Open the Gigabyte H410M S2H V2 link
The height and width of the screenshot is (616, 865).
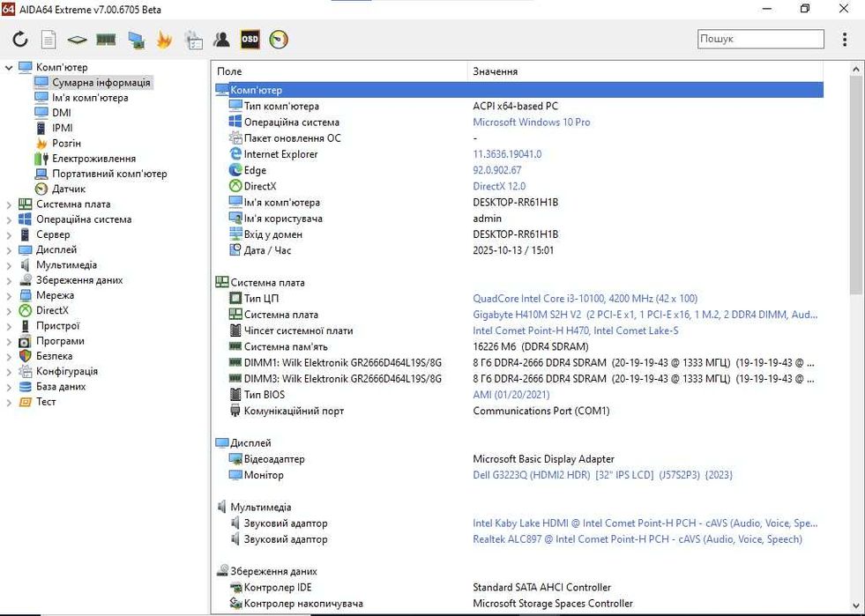645,315
